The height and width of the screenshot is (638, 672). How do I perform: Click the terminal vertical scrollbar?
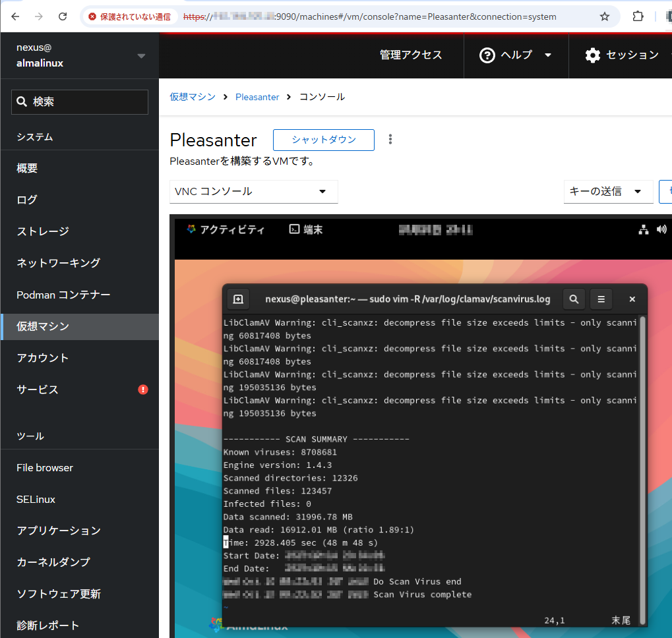coord(643,461)
